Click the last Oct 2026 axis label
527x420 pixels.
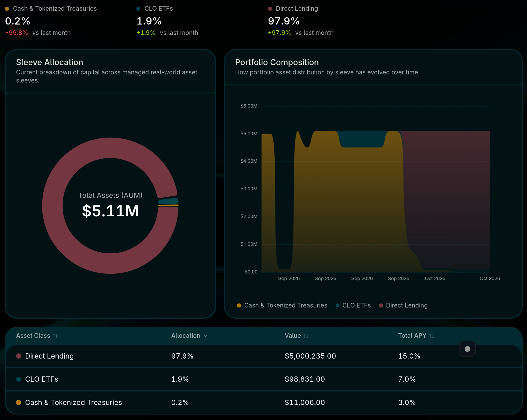coord(489,279)
